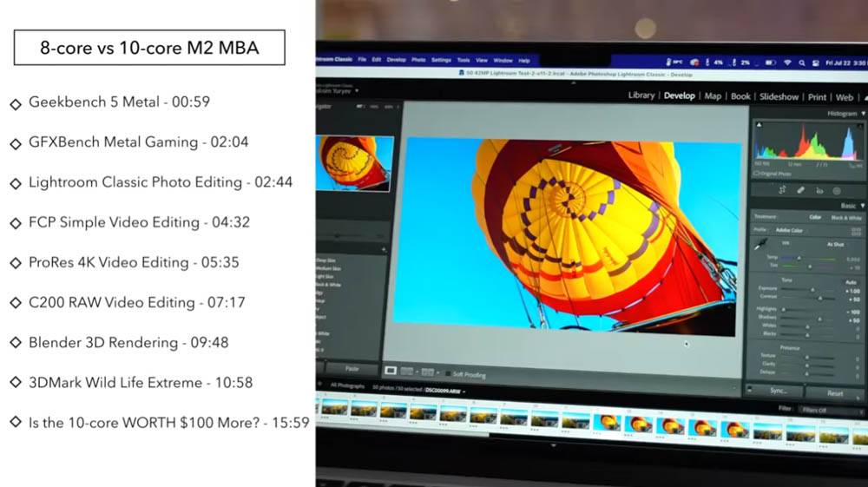
Task: Click the Exposure slider handle
Action: click(x=812, y=289)
